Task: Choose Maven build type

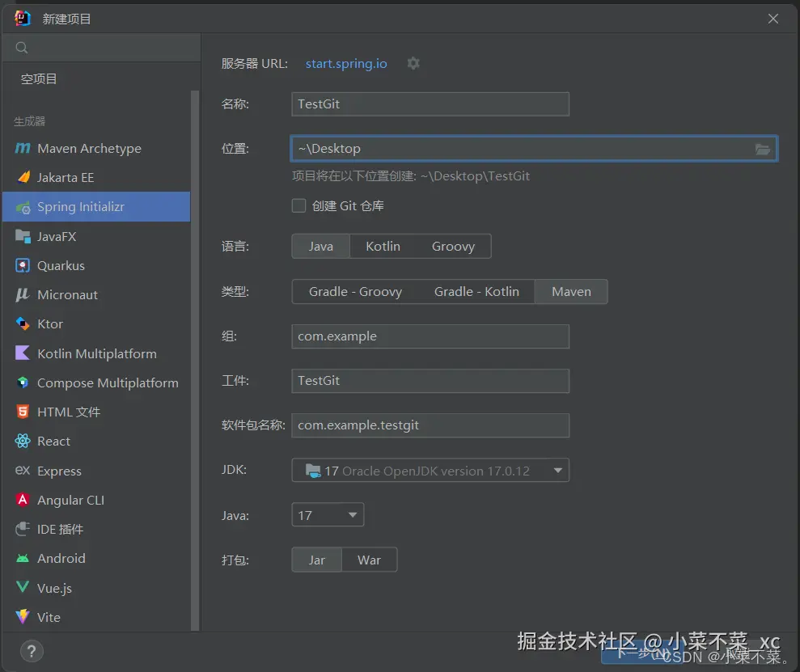Action: pos(571,292)
